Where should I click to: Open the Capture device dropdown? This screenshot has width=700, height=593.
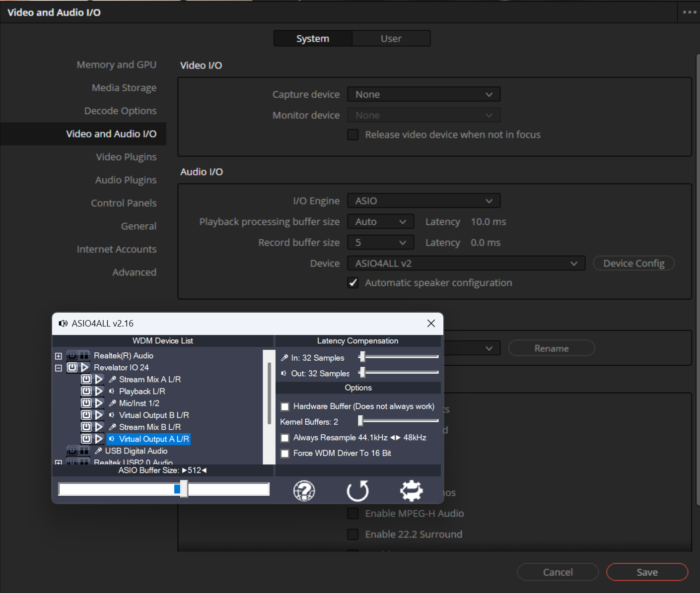click(423, 94)
